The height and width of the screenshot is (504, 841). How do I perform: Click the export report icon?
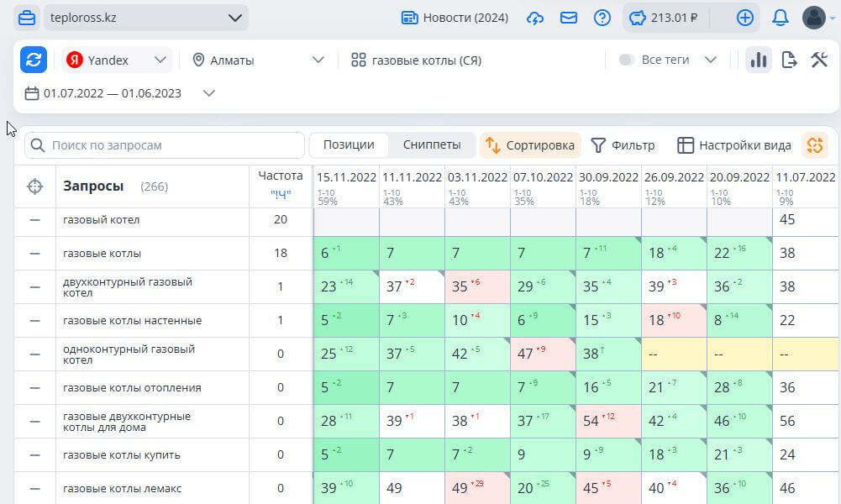[789, 60]
